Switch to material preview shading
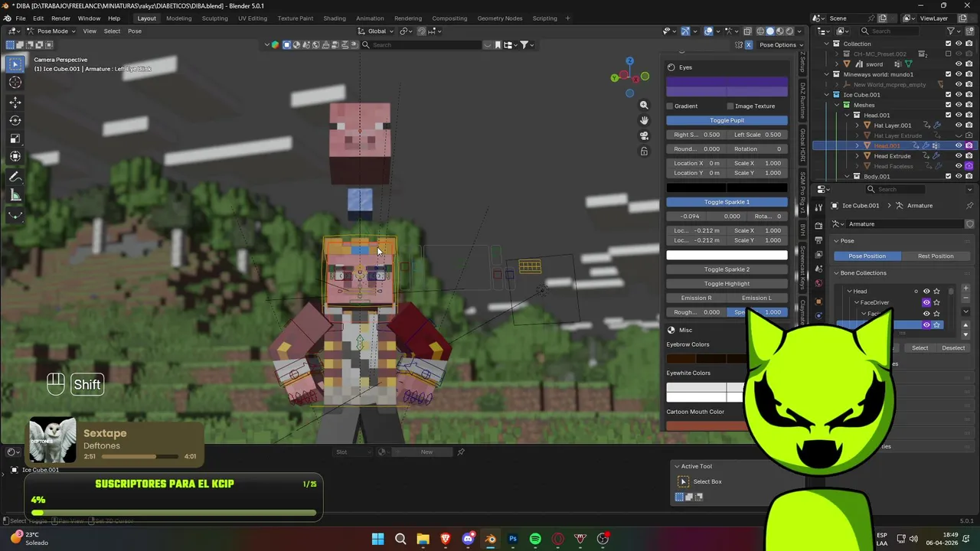This screenshot has width=980, height=551. (780, 31)
